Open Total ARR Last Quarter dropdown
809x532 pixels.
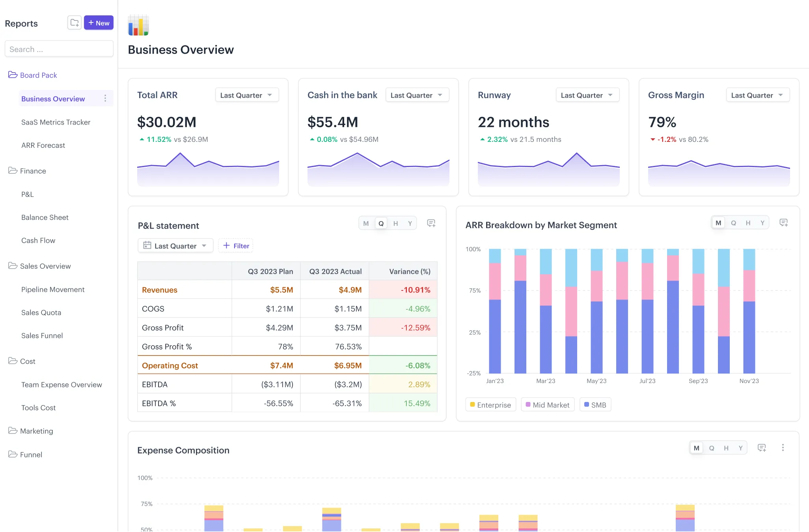247,95
